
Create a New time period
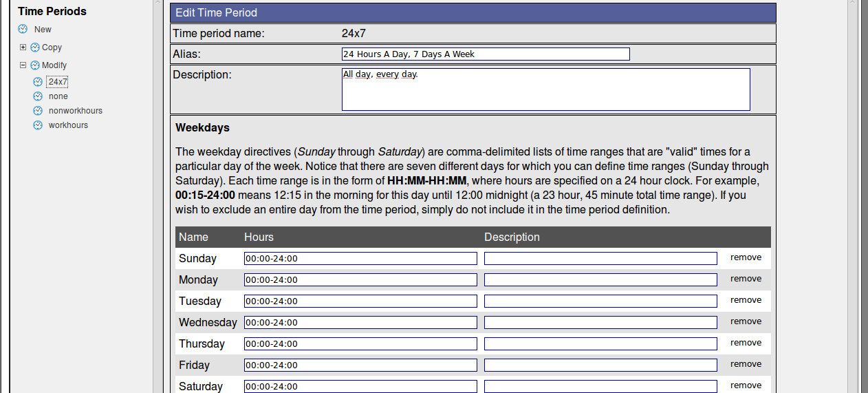pyautogui.click(x=43, y=30)
